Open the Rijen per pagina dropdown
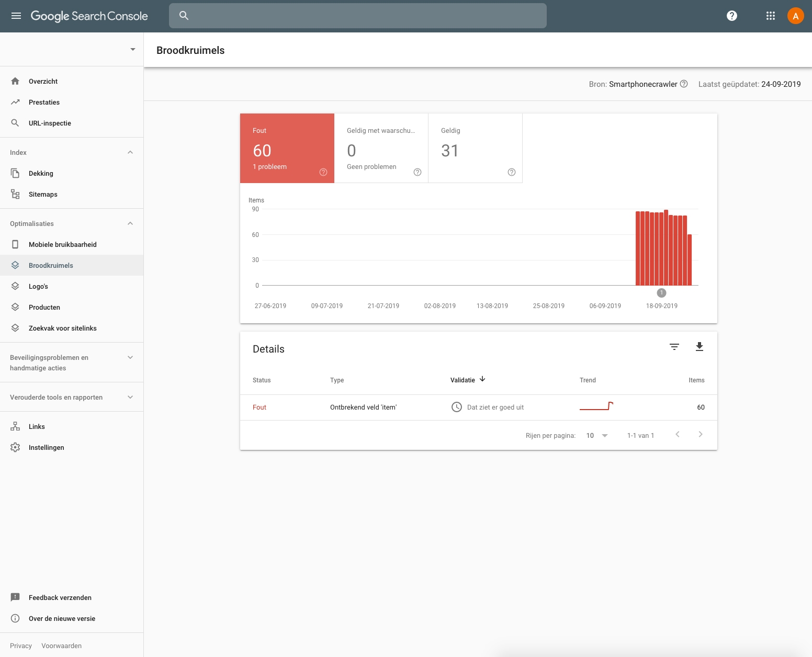Screen dimensions: 812x657 coord(597,435)
